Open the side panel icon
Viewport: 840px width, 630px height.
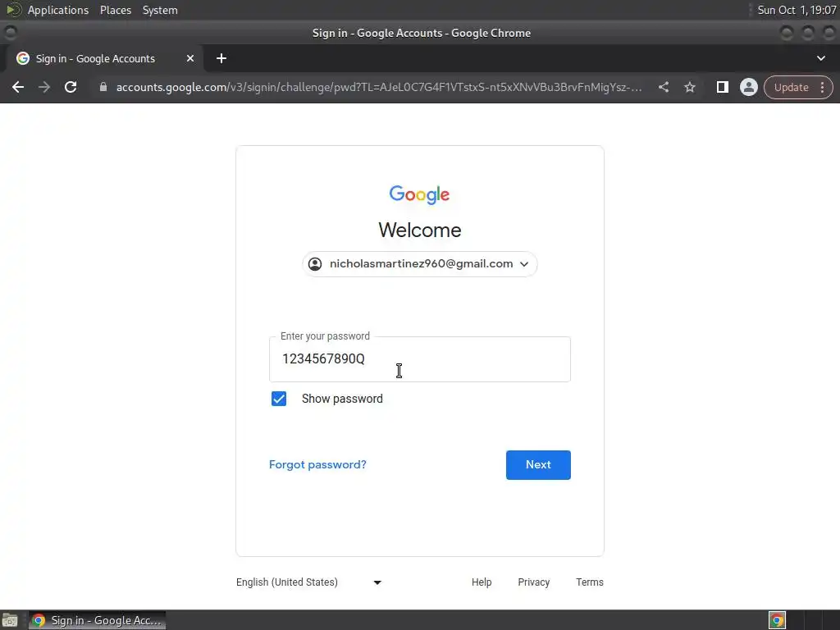tap(722, 87)
